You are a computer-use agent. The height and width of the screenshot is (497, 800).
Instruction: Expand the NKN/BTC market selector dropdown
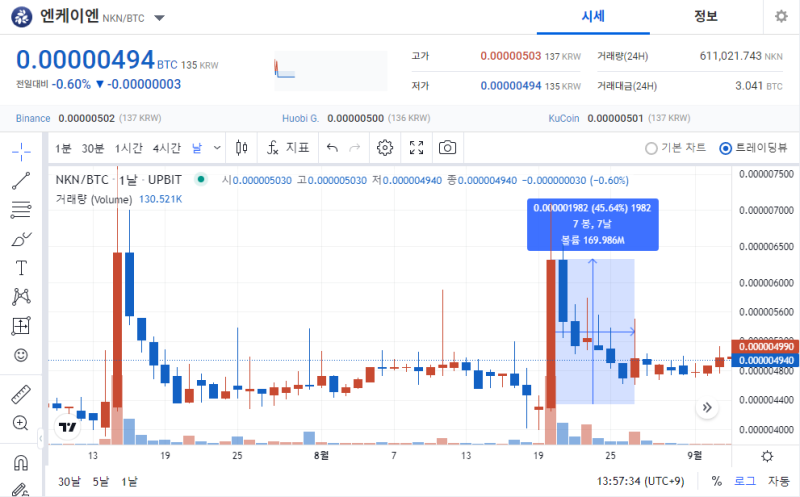click(159, 18)
